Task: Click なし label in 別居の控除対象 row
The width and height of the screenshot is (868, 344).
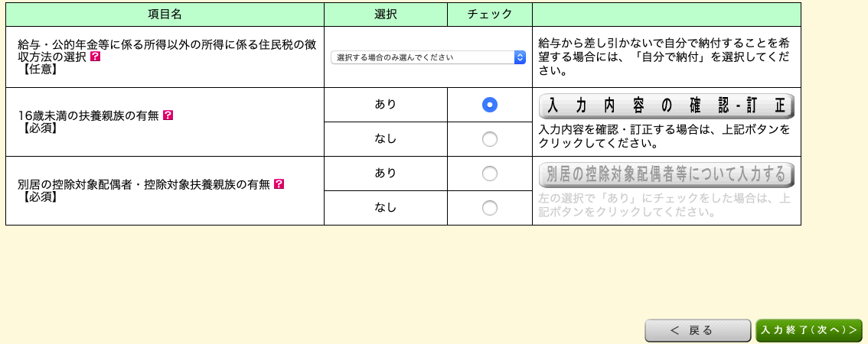Action: coord(385,208)
